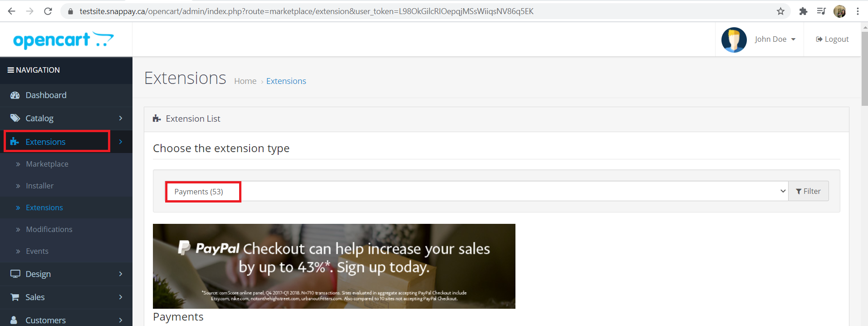Screen dimensions: 868x326
Task: Click the Catalog tags icon
Action: coord(15,118)
